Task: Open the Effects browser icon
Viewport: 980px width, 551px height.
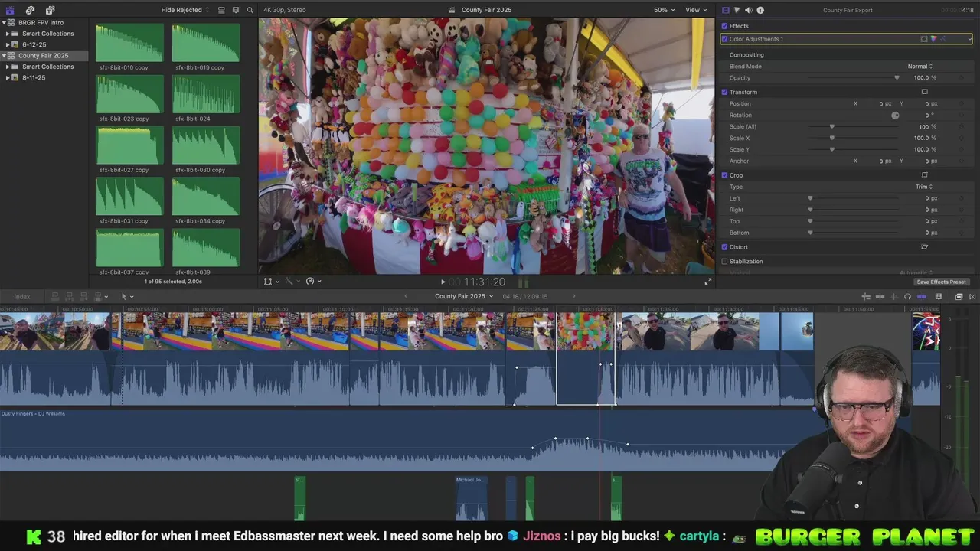Action: pos(959,296)
